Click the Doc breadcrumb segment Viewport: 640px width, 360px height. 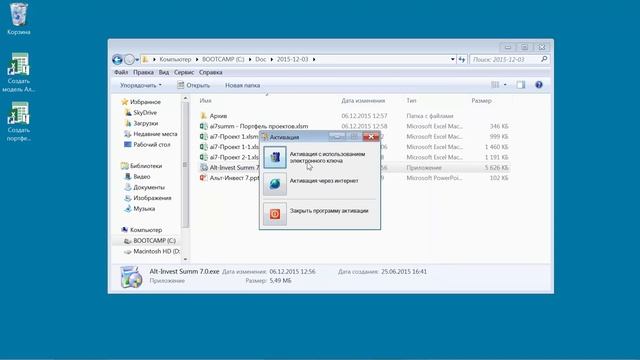click(260, 59)
